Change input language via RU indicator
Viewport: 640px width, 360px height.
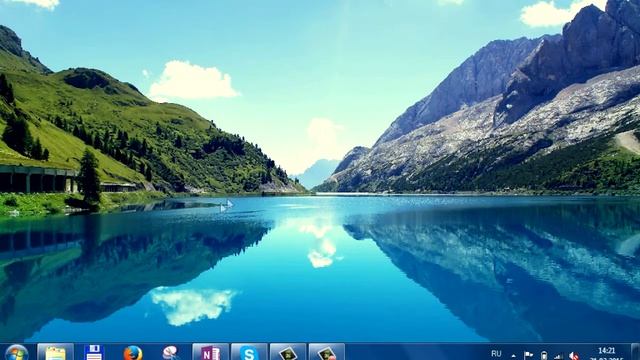(x=496, y=354)
